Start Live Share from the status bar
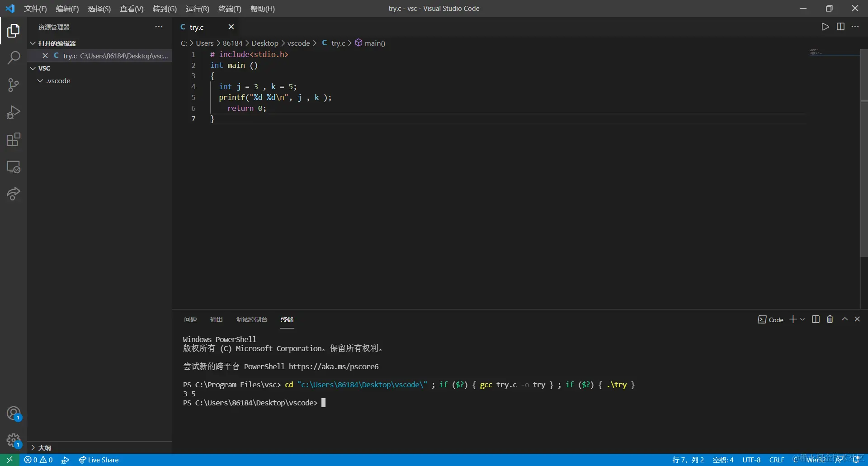 [99, 460]
